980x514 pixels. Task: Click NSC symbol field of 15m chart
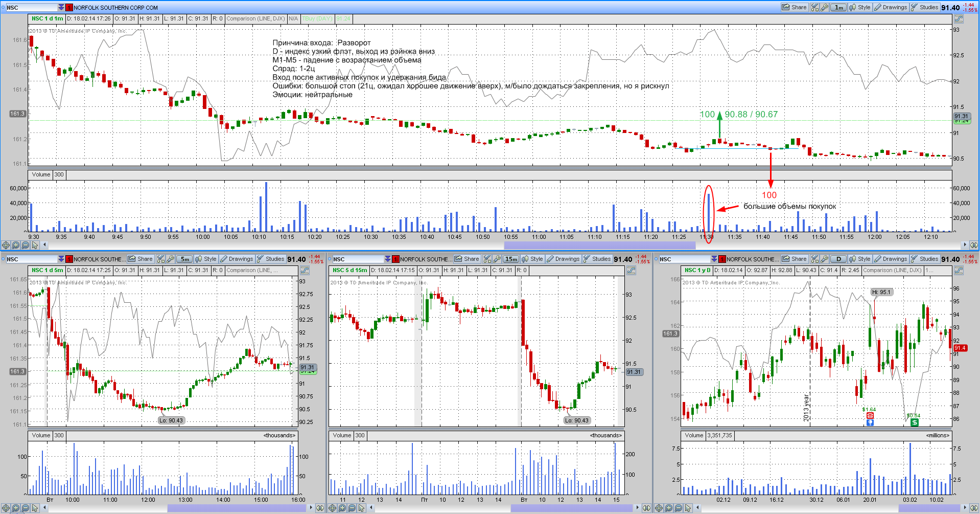tap(357, 259)
